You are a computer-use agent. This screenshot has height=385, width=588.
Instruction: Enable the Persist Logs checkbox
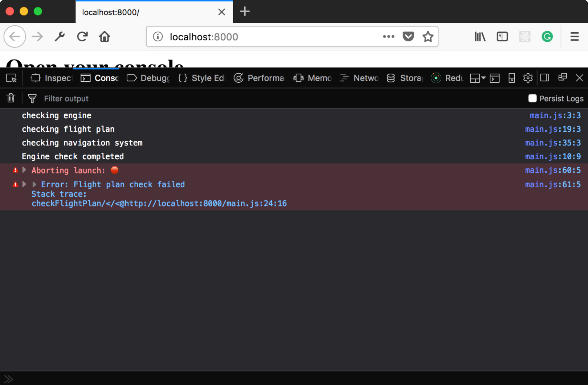(x=532, y=98)
